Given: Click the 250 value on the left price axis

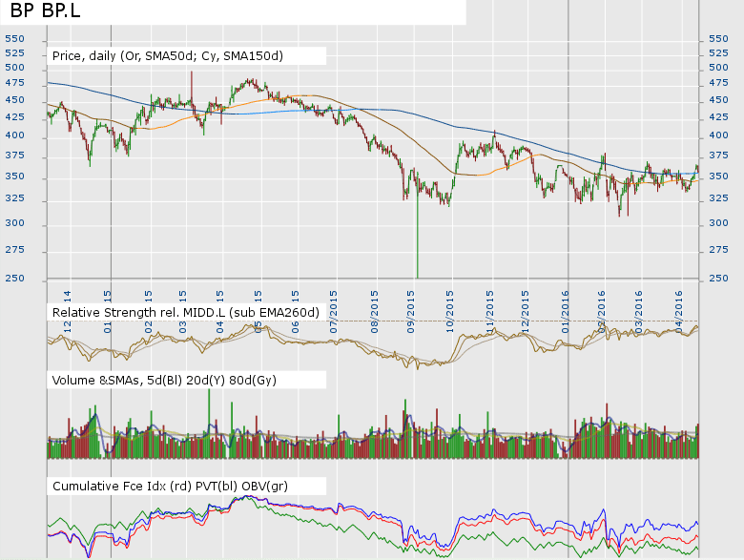Looking at the screenshot, I should (14, 279).
